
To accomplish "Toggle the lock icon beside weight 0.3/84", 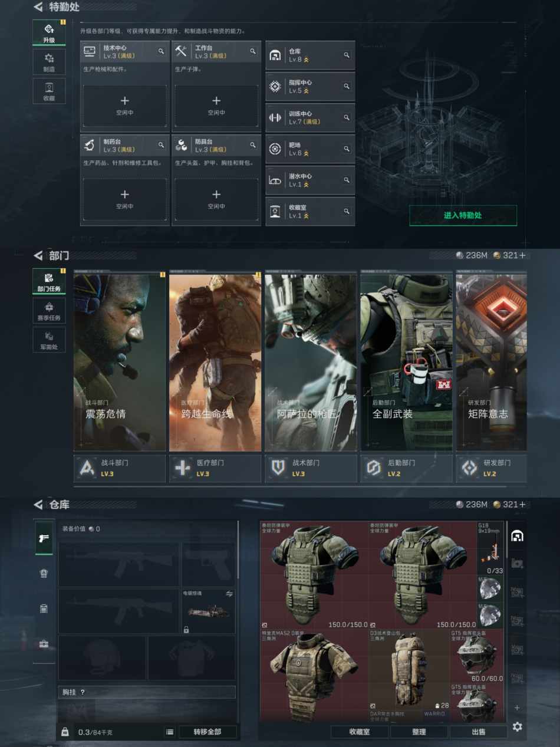I will (x=65, y=732).
